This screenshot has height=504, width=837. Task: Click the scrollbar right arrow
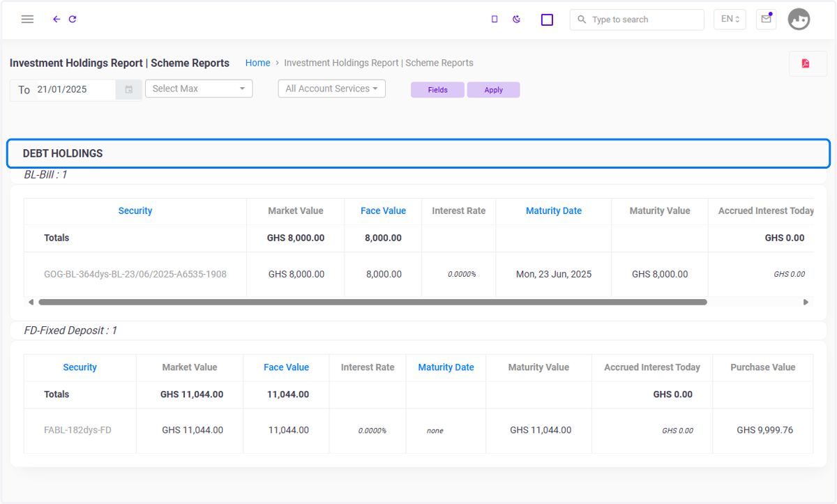pos(806,302)
